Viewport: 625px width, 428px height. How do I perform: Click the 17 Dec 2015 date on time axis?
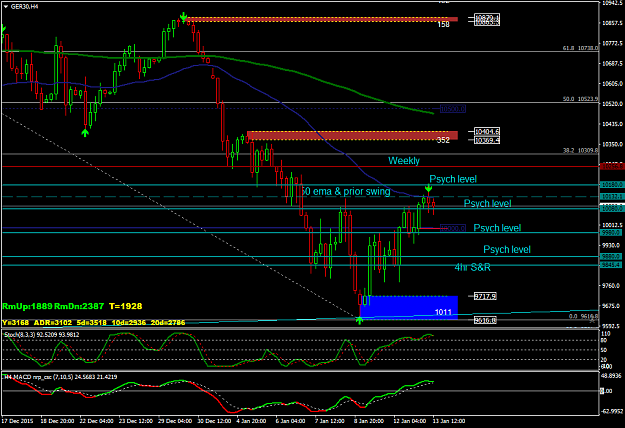[18, 421]
